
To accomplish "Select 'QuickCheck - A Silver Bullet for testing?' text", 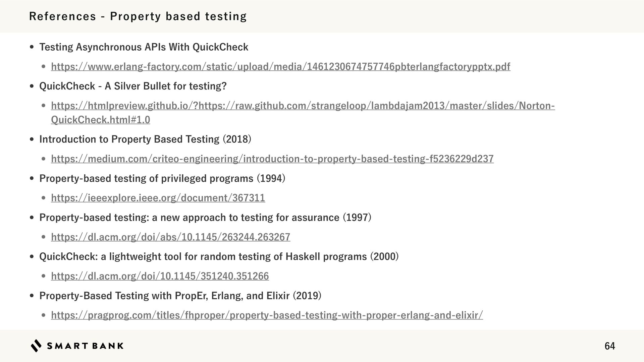I will point(133,86).
